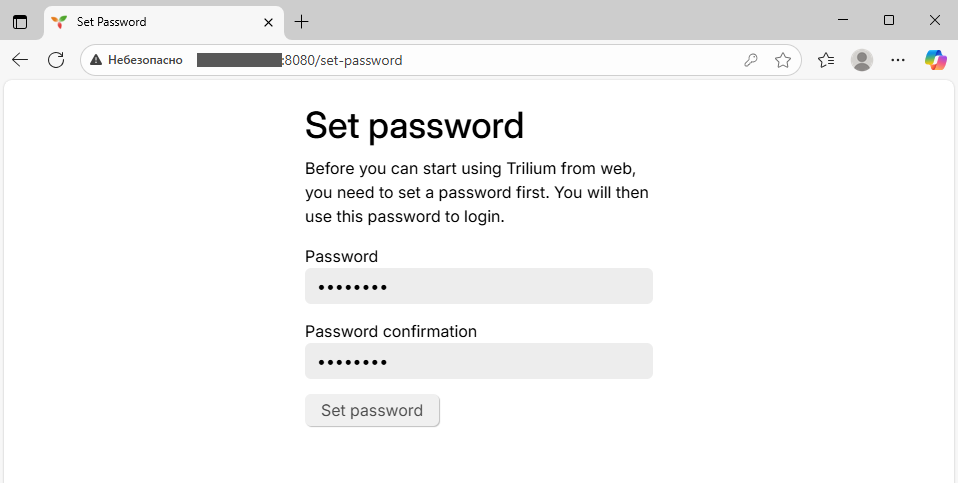Viewport: 958px width, 483px height.
Task: Close the Set Password tab
Action: (268, 21)
